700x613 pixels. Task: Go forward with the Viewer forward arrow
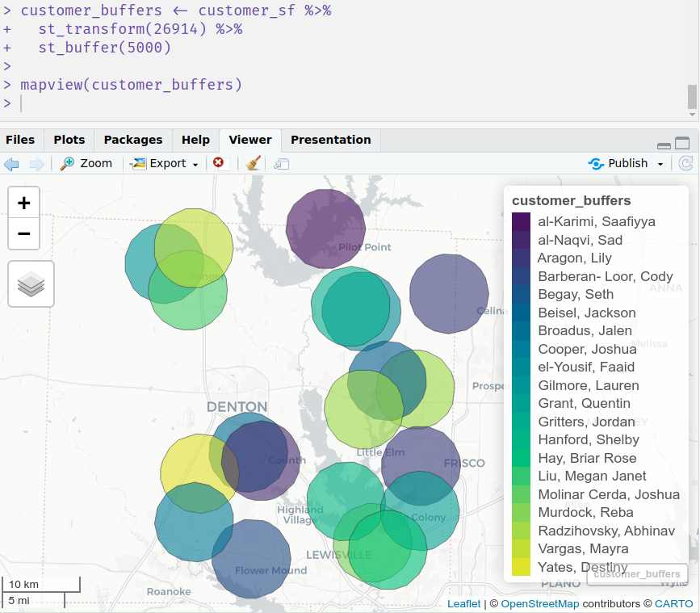click(36, 164)
